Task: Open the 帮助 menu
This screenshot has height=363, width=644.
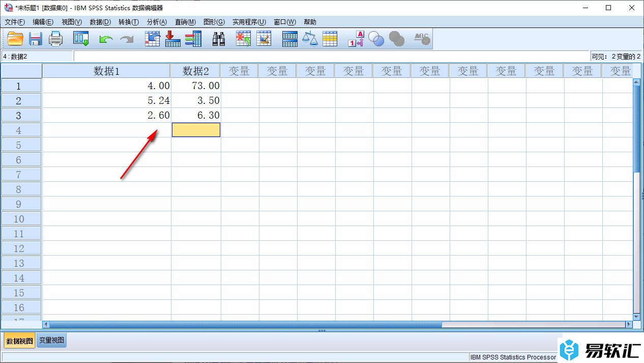Action: point(310,22)
